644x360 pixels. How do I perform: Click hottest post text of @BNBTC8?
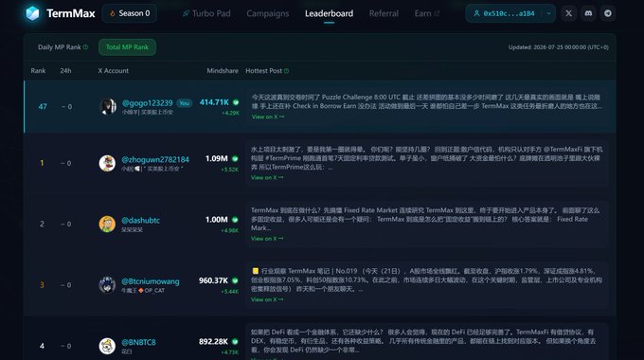point(422,341)
